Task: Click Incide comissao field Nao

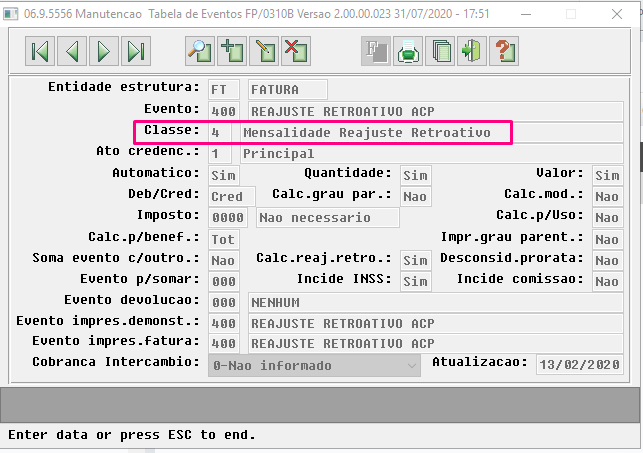Action: (607, 281)
